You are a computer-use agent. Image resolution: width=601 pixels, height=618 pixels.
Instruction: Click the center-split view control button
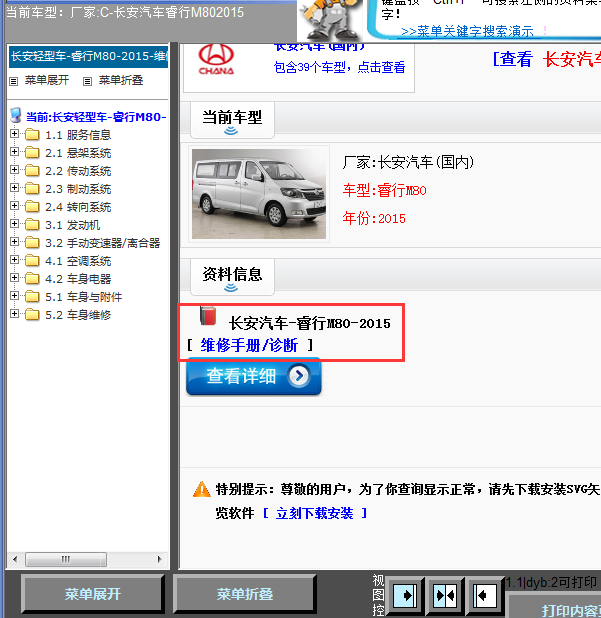click(445, 595)
